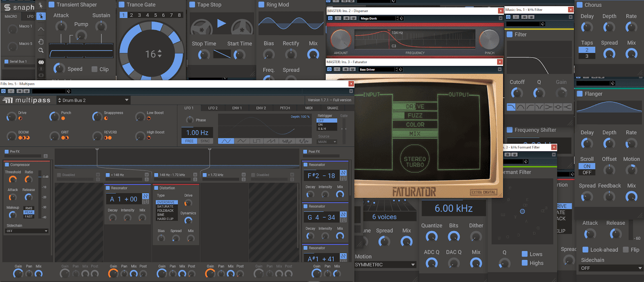Select the square LFO waveform in Multipass
The height and width of the screenshot is (282, 644).
point(257,141)
